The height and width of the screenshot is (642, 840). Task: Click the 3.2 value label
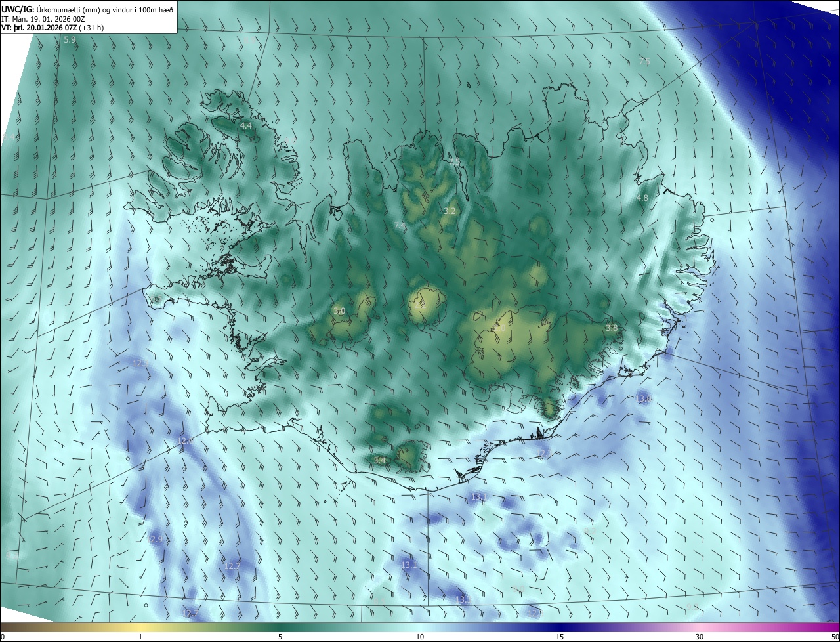pos(450,211)
